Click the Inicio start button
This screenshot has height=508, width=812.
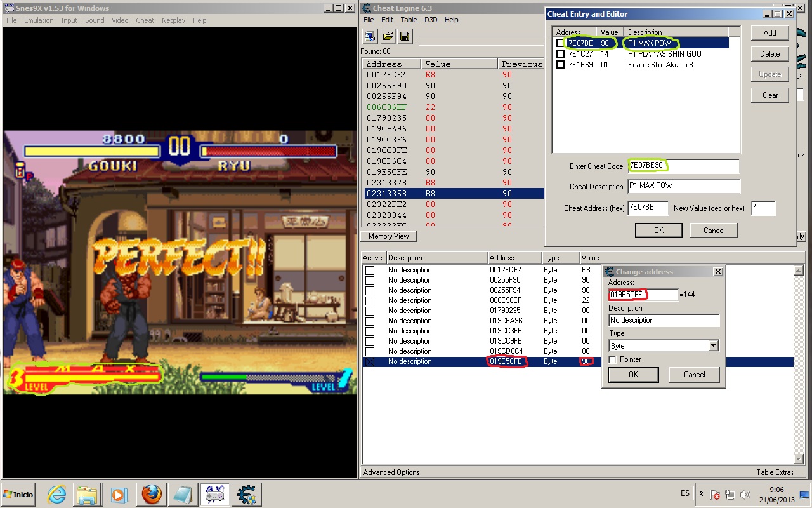coord(19,494)
